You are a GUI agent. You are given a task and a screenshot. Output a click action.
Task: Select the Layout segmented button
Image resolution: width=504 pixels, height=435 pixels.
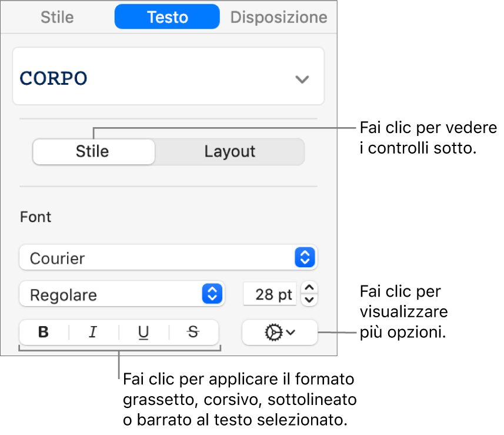point(229,151)
